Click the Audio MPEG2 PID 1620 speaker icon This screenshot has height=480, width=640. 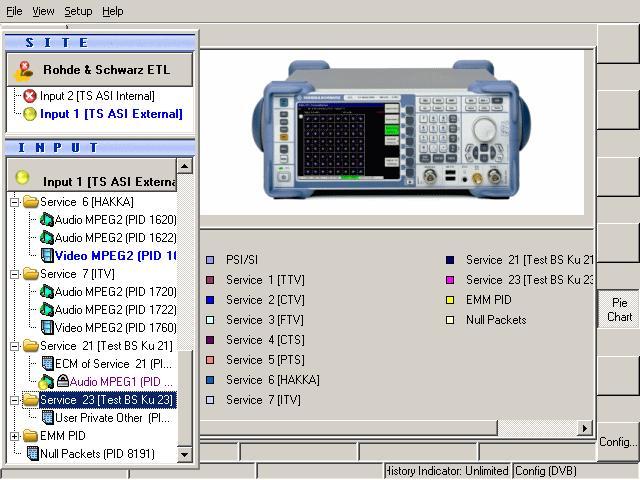click(46, 220)
